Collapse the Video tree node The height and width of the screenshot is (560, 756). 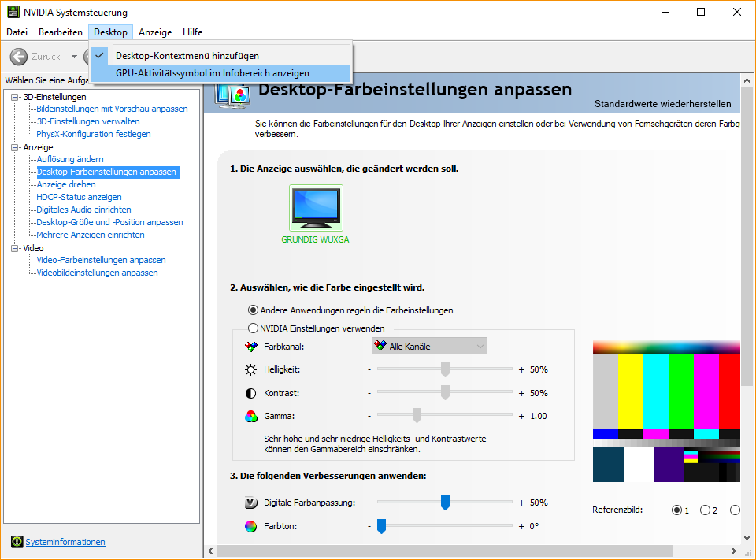[14, 248]
